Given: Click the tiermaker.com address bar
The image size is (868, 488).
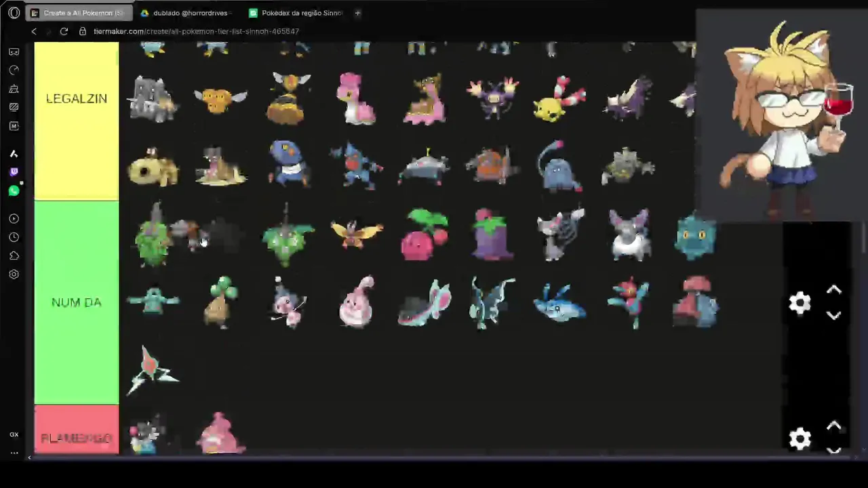Looking at the screenshot, I should click(x=197, y=31).
